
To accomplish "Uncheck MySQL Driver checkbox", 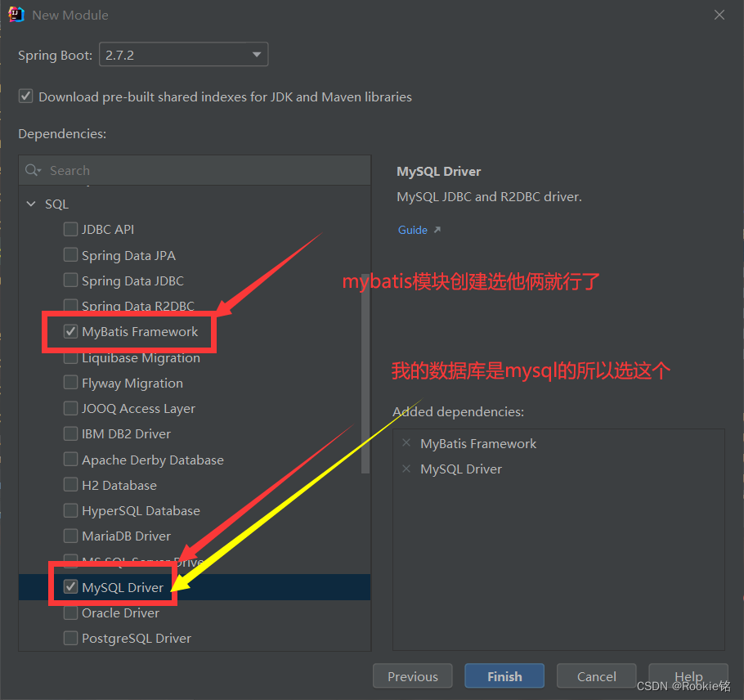I will 70,587.
